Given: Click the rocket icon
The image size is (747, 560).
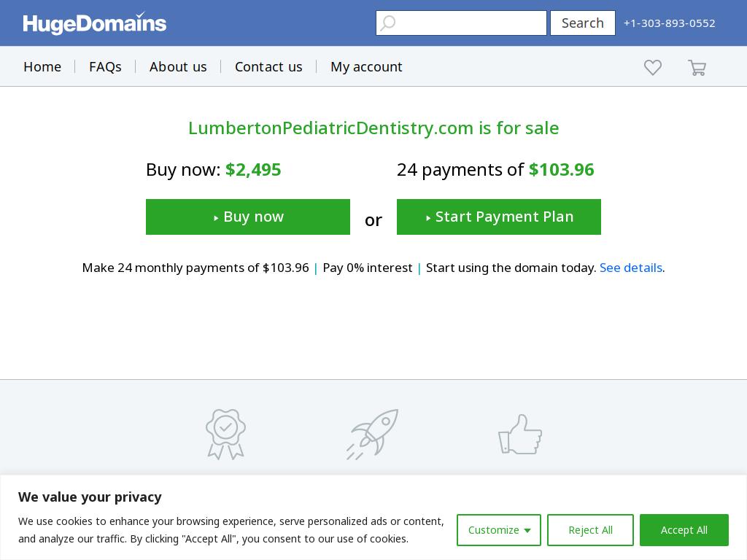Looking at the screenshot, I should [x=373, y=435].
